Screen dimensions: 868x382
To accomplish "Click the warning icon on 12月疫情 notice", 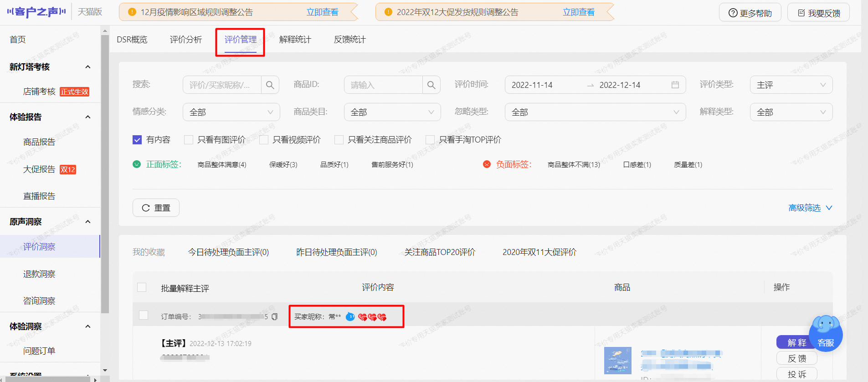I will [132, 12].
